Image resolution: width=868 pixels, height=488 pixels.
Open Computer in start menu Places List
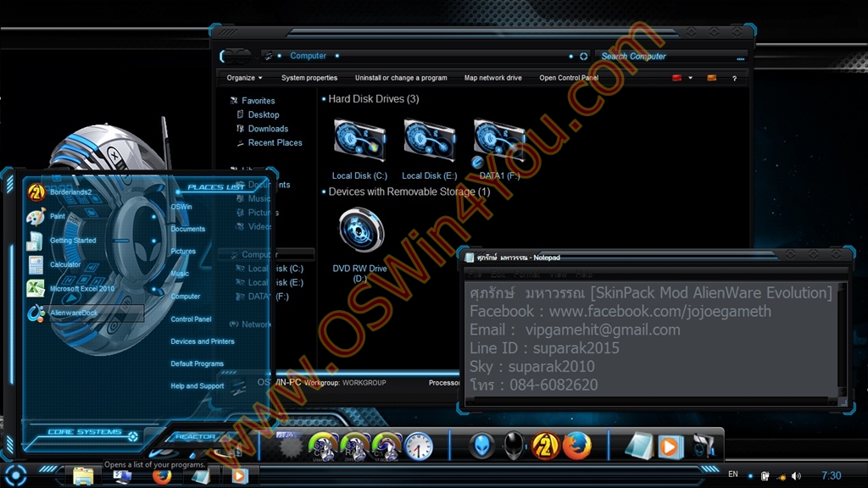click(x=186, y=297)
